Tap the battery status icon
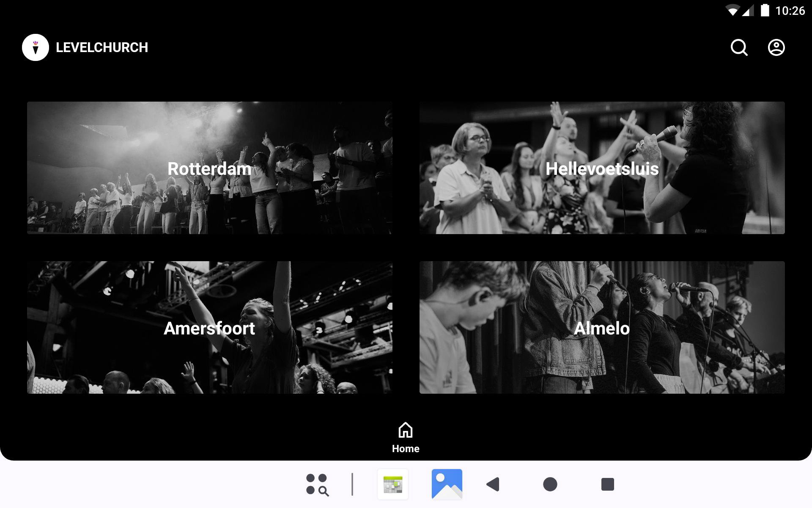812x508 pixels. [765, 11]
